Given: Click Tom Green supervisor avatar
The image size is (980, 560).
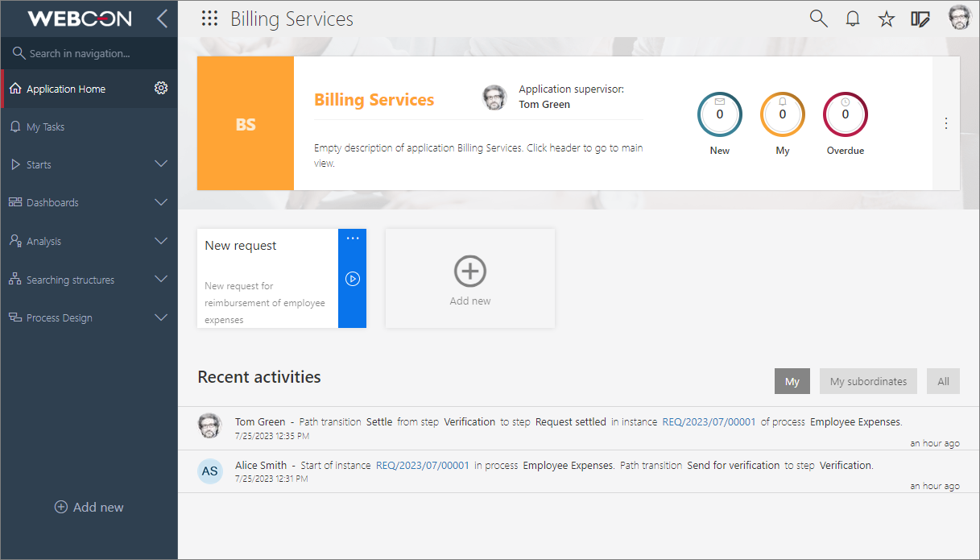Looking at the screenshot, I should tap(494, 97).
